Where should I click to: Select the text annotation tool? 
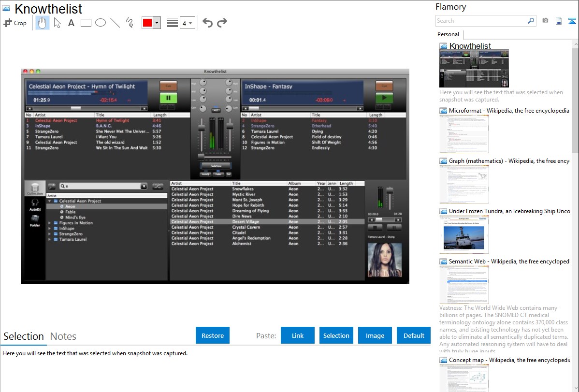tap(71, 23)
